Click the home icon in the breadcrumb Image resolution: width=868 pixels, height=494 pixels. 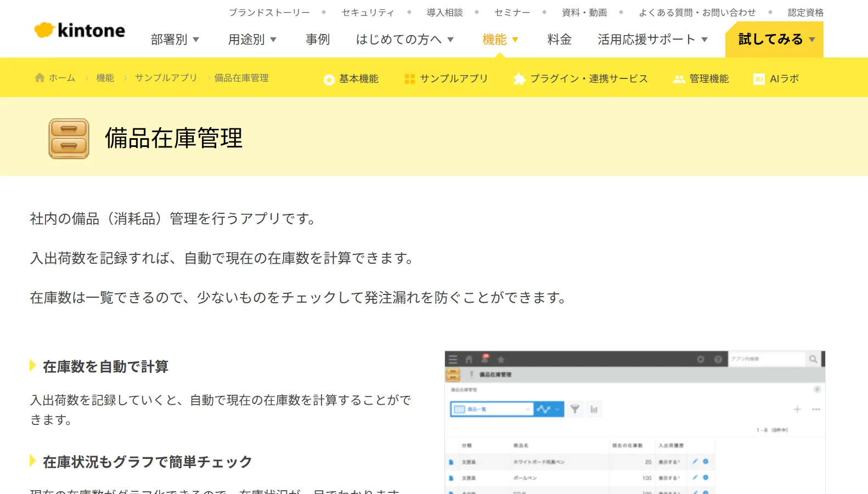[40, 78]
